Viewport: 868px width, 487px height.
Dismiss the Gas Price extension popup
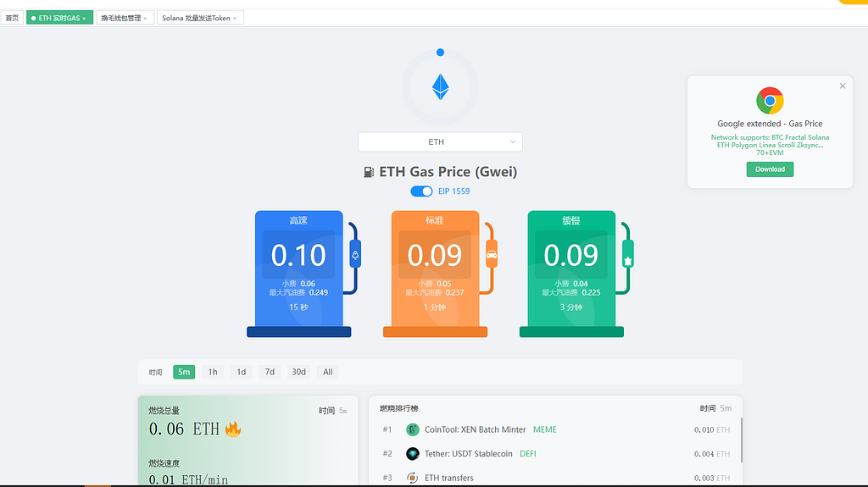click(x=843, y=86)
